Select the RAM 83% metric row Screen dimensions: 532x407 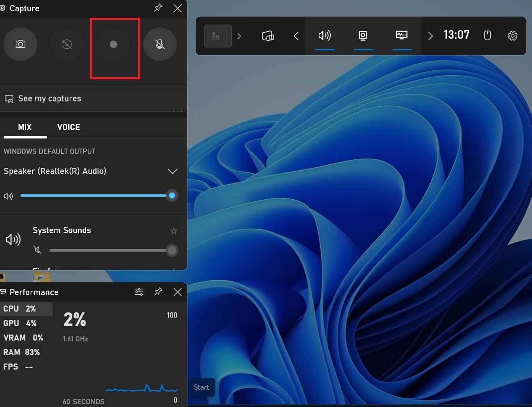pos(26,352)
